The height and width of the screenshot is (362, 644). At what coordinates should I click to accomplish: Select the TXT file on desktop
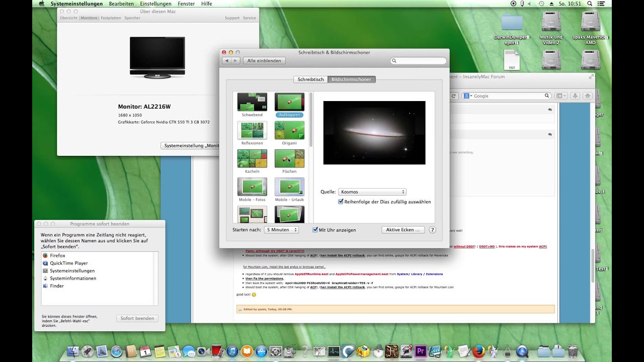512,60
